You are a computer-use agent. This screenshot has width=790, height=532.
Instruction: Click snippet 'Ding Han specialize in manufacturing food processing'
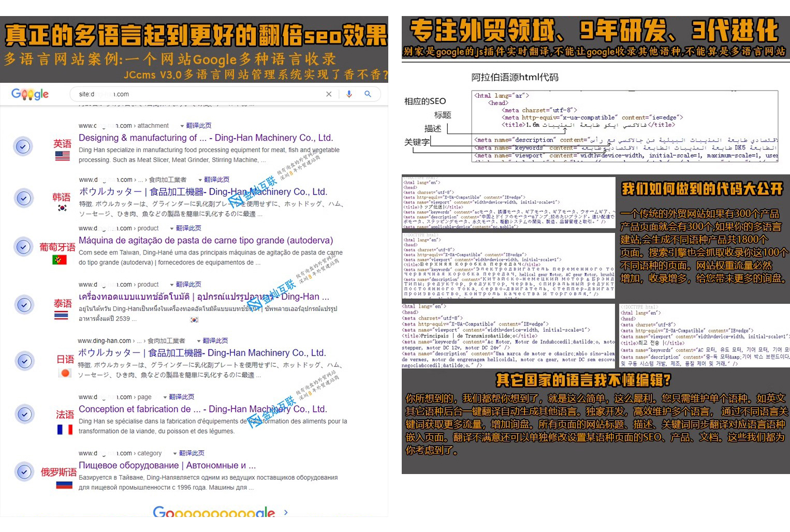(x=209, y=155)
